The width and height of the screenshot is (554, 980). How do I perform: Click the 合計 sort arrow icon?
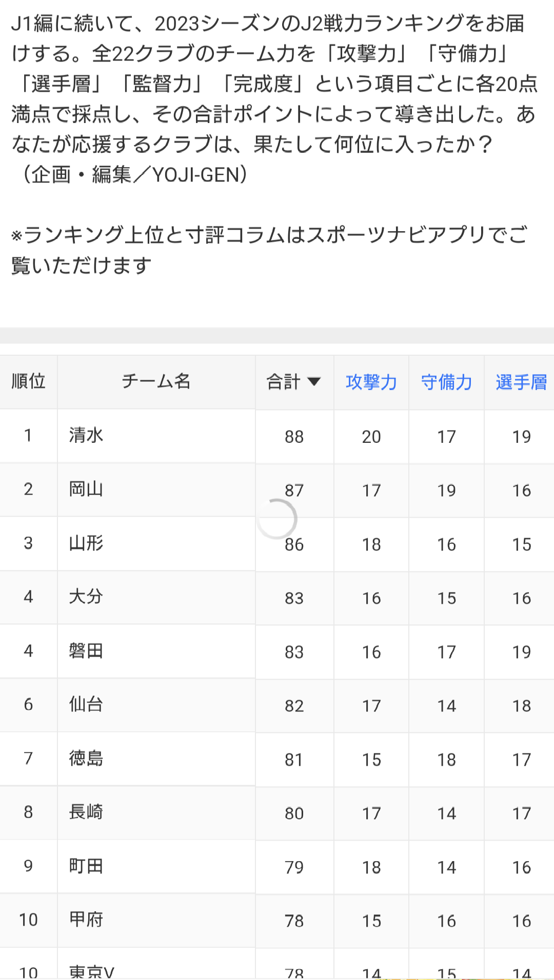[314, 381]
